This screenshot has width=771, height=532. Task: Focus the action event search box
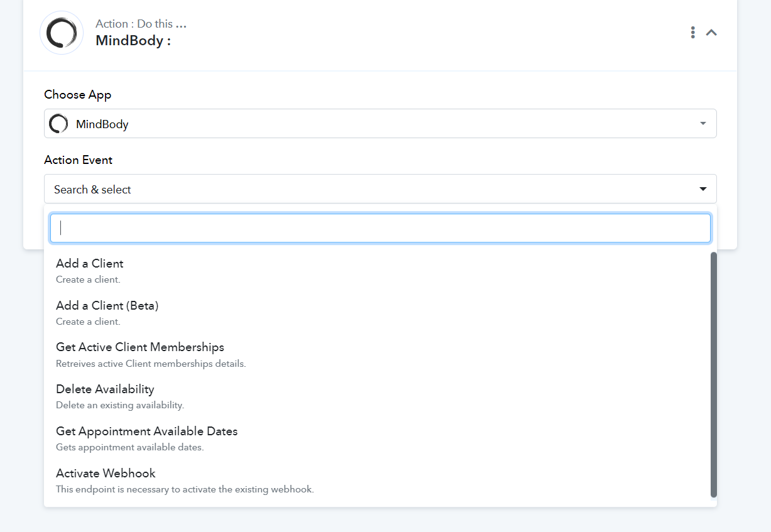pyautogui.click(x=380, y=228)
